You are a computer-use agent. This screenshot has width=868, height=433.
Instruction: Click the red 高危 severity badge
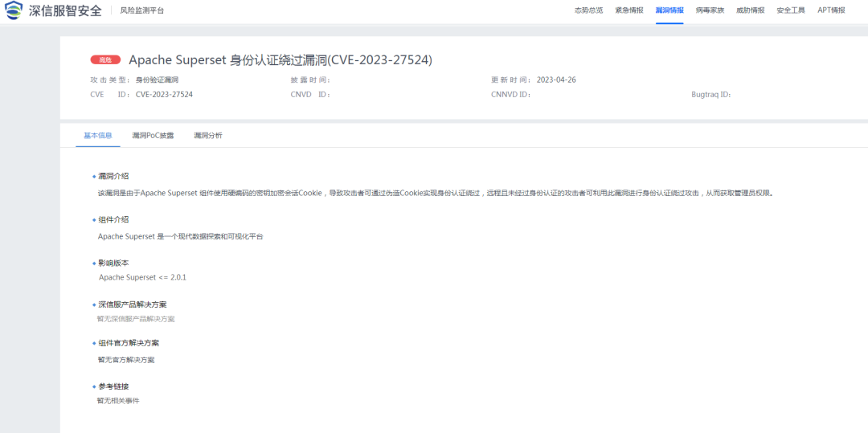click(x=105, y=59)
